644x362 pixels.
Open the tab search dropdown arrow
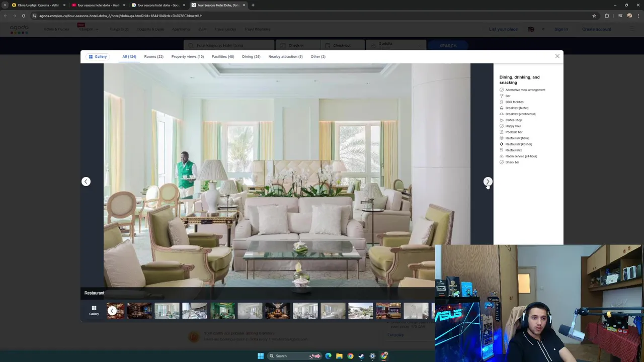pyautogui.click(x=5, y=5)
